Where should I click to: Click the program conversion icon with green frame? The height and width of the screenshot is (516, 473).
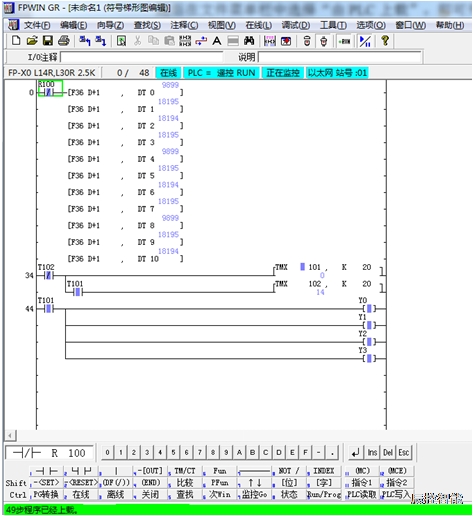click(121, 41)
